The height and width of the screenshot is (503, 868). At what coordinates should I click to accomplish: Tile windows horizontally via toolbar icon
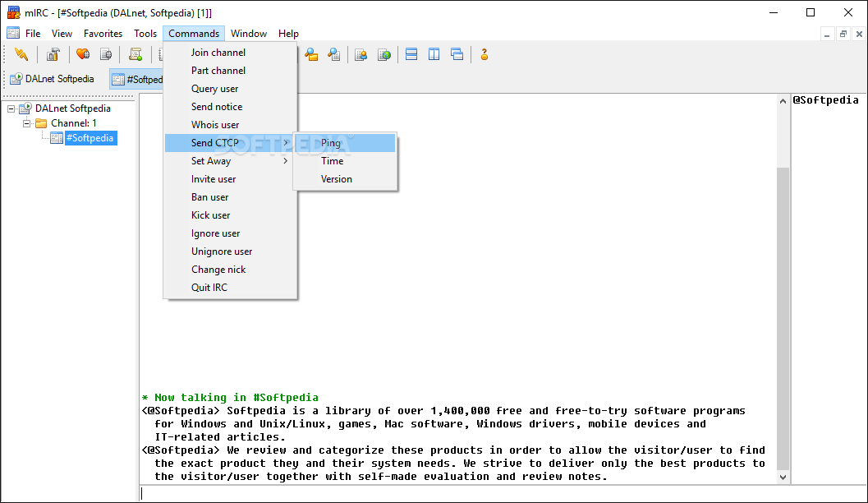[411, 54]
